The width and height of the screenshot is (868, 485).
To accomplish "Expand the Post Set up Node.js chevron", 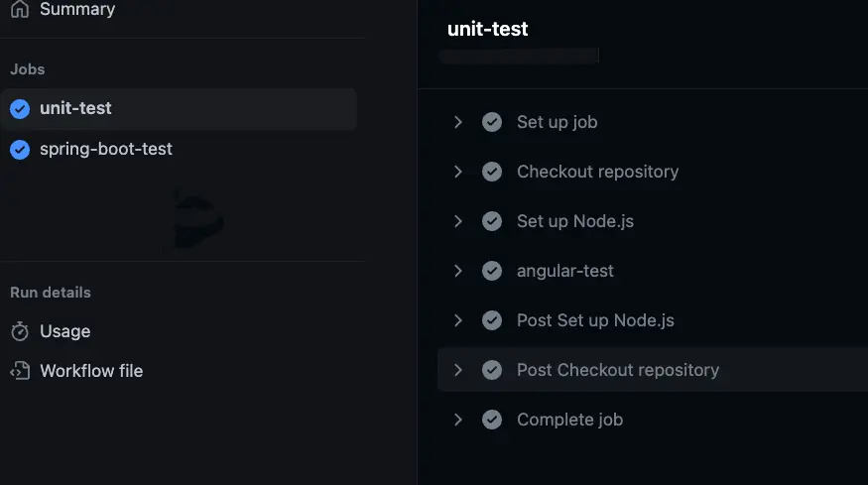I will click(x=458, y=320).
